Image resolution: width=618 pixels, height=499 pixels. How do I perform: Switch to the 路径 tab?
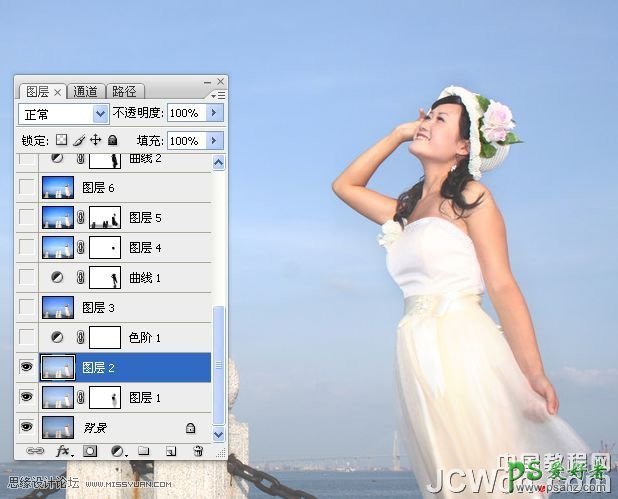tap(124, 91)
